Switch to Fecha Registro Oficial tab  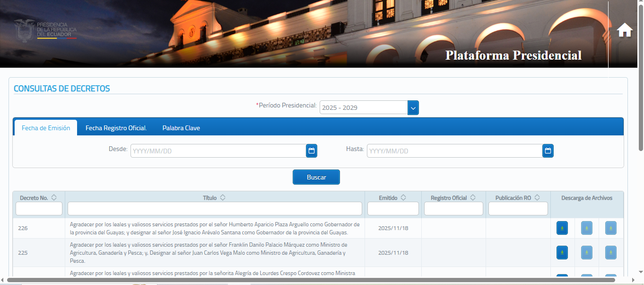coord(116,128)
